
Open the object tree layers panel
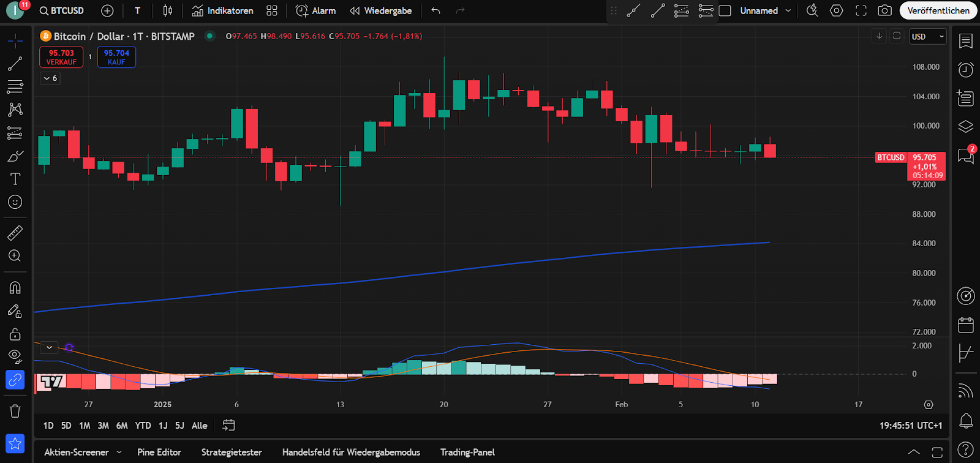click(966, 126)
